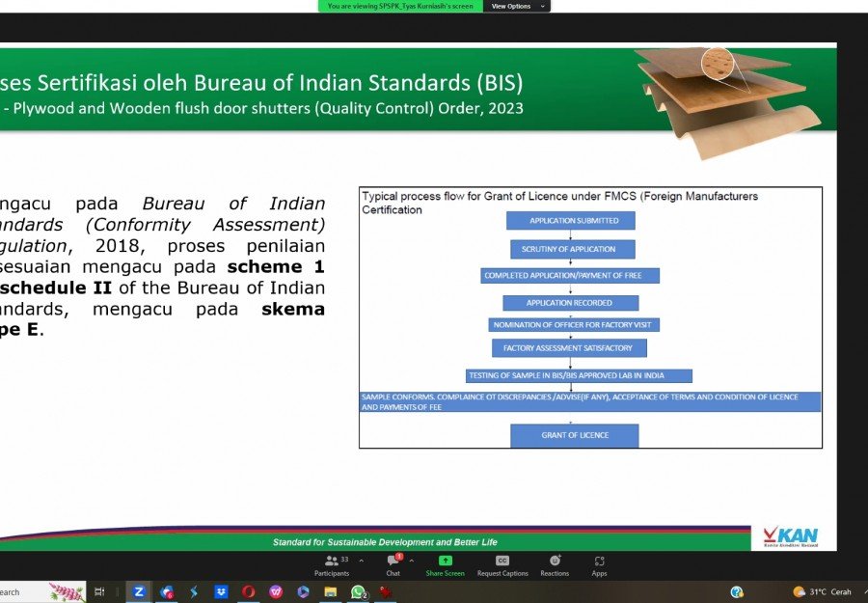Click the slide title mentioning Bureau of Indian Standards (BIS)
Screen dimensions: 868x603
click(x=261, y=83)
